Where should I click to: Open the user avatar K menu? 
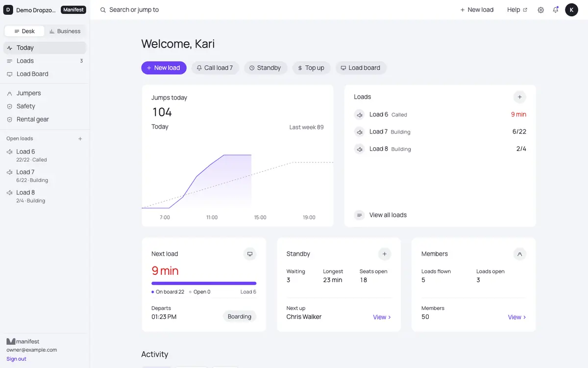click(x=571, y=10)
